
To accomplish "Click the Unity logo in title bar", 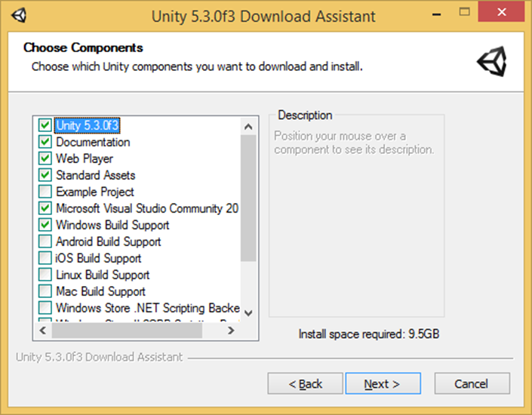I will coord(19,15).
